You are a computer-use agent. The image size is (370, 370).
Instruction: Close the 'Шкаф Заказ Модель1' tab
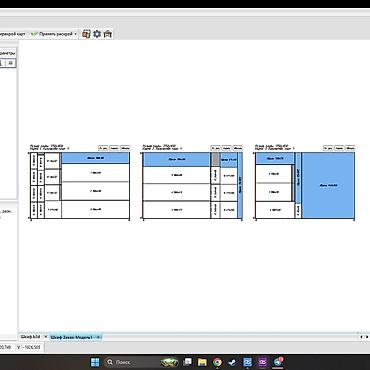tap(98, 337)
